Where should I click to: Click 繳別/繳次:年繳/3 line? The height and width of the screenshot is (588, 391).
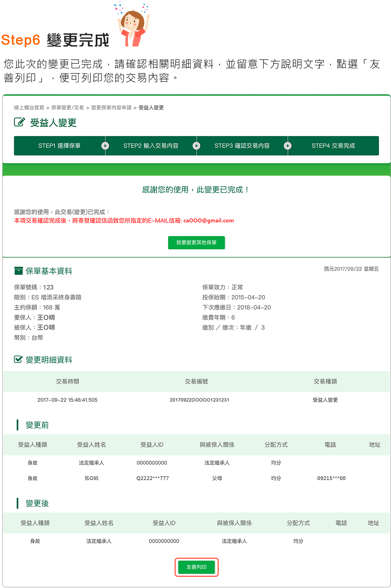pos(234,328)
